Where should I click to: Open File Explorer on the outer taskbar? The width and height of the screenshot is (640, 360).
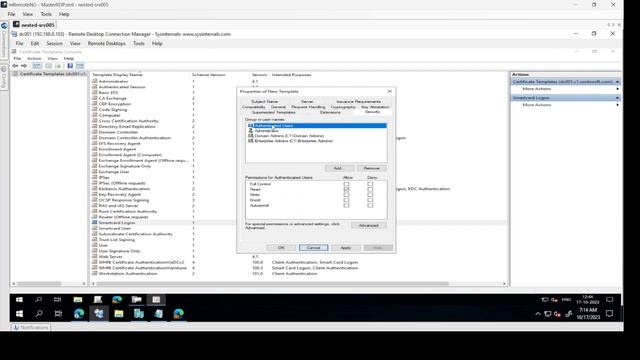[x=119, y=313]
